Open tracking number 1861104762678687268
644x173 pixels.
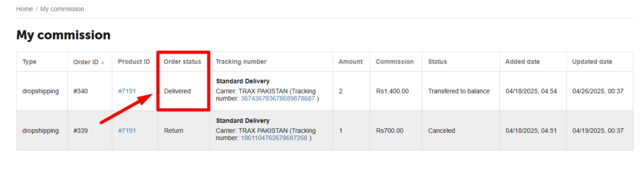(274, 138)
